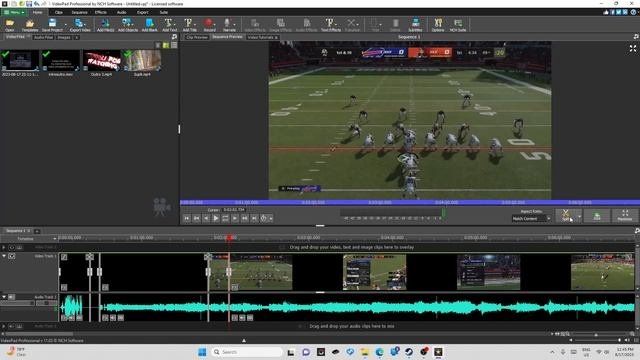Expand Video Track 2
Image resolution: width=640 pixels, height=360 pixels.
(x=4, y=247)
